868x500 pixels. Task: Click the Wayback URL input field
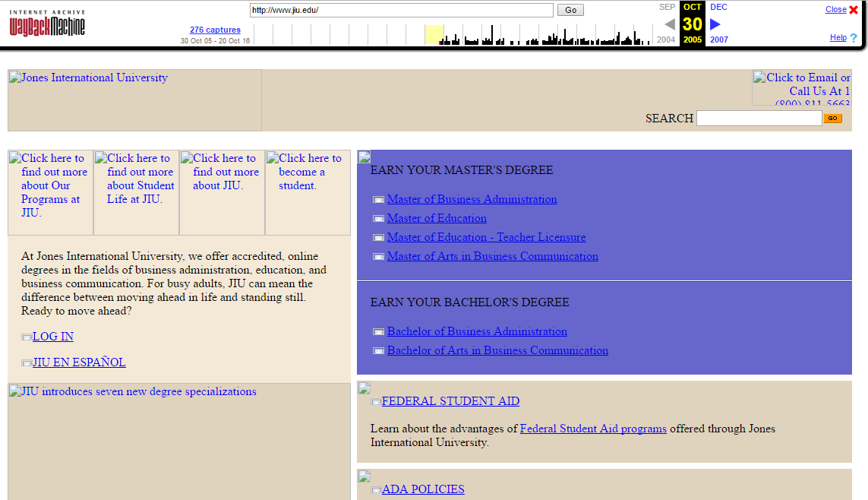click(x=401, y=10)
